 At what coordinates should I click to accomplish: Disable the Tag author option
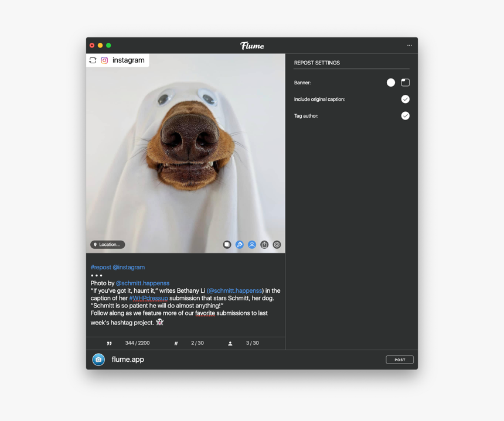tap(405, 115)
